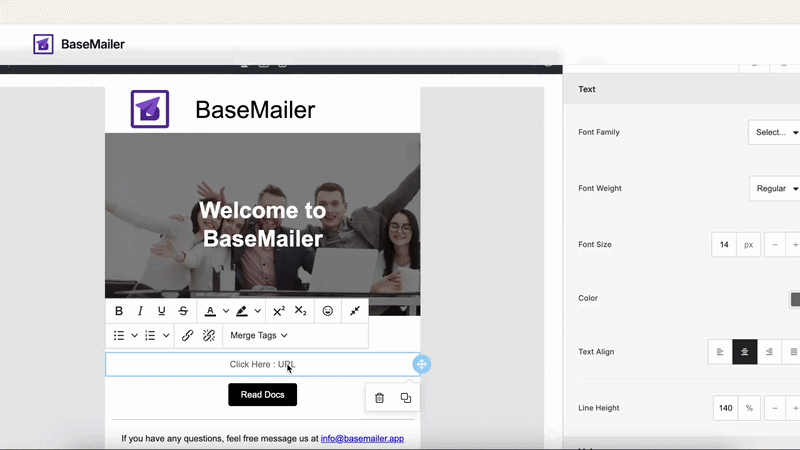Click the 'Click Here : URL' text block
Image resolution: width=800 pixels, height=450 pixels.
pyautogui.click(x=262, y=364)
